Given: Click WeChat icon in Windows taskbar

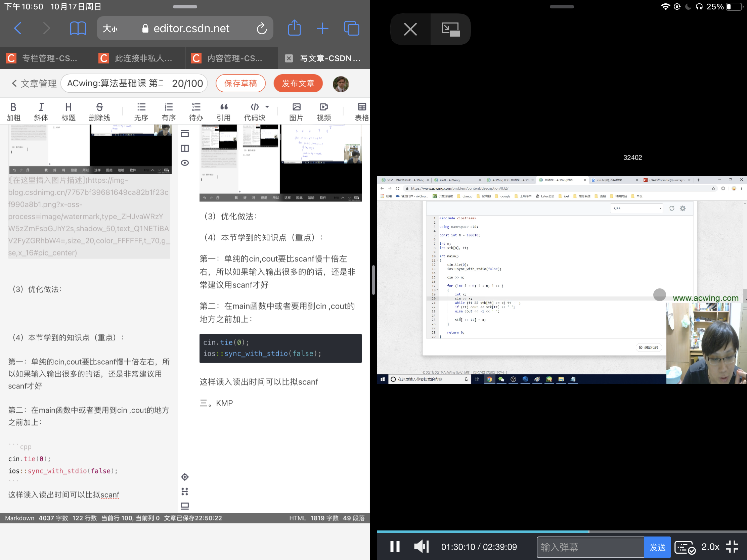Looking at the screenshot, I should point(501,379).
